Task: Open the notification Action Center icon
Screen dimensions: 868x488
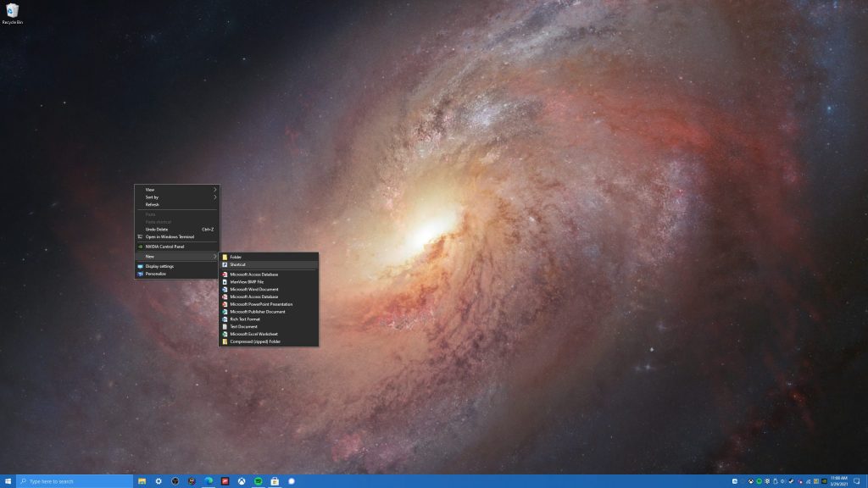Action: point(856,481)
